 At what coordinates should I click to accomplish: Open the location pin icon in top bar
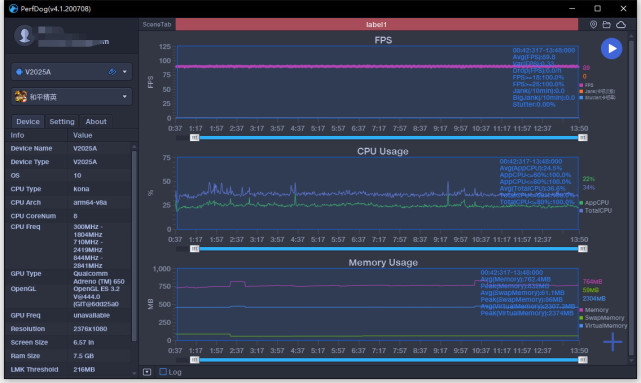593,25
